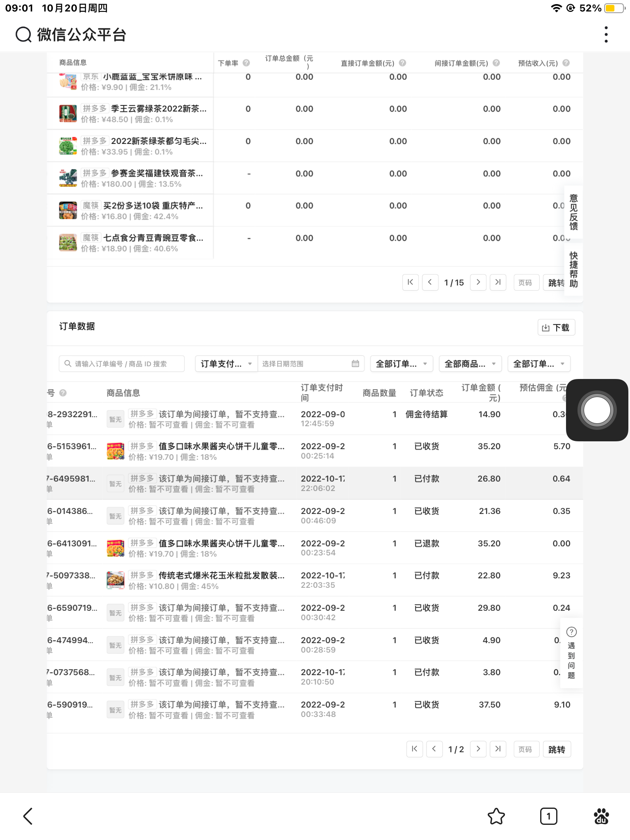Viewport: 630px width, 840px height.
Task: Tap thumbnail of 小鹿蓝蓝 宝宝米饼 product
Action: pyautogui.click(x=68, y=81)
